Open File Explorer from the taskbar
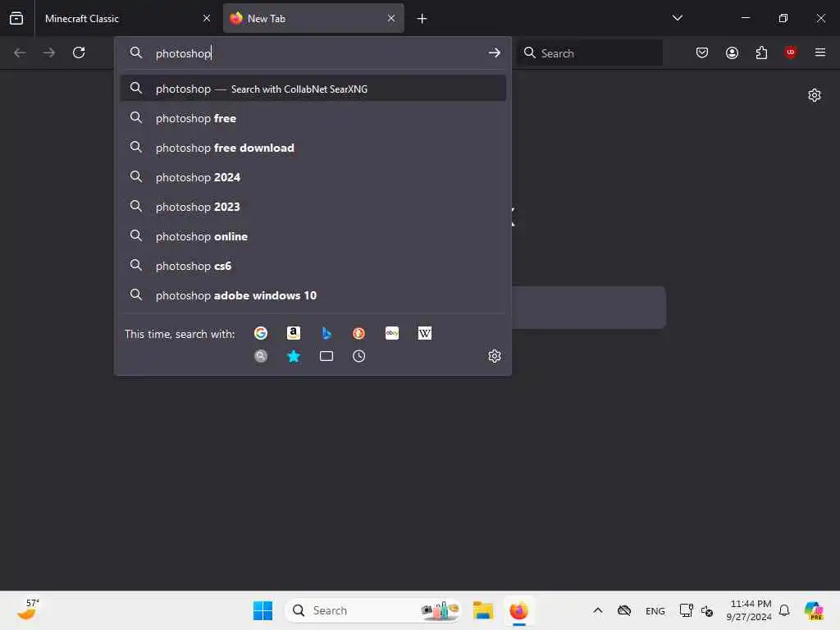Screen dimensions: 840x630 click(482, 610)
